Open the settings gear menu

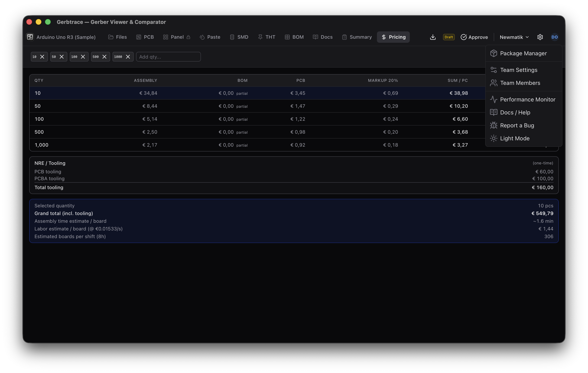pos(540,37)
